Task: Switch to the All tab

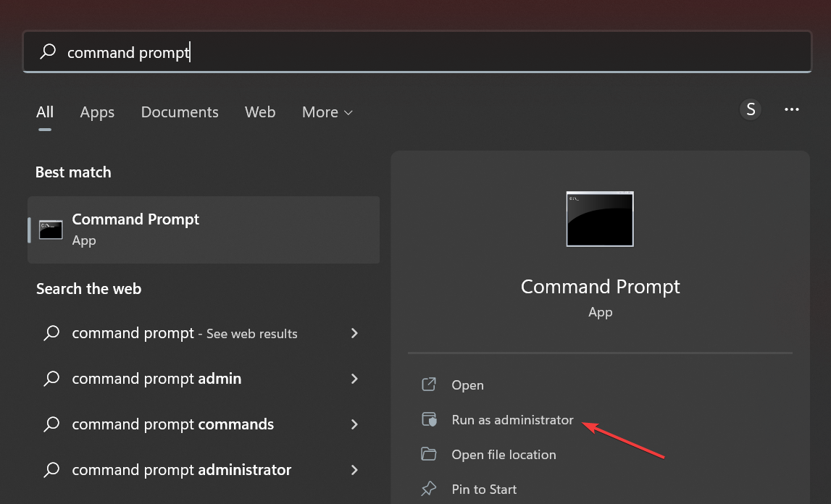Action: (x=45, y=112)
